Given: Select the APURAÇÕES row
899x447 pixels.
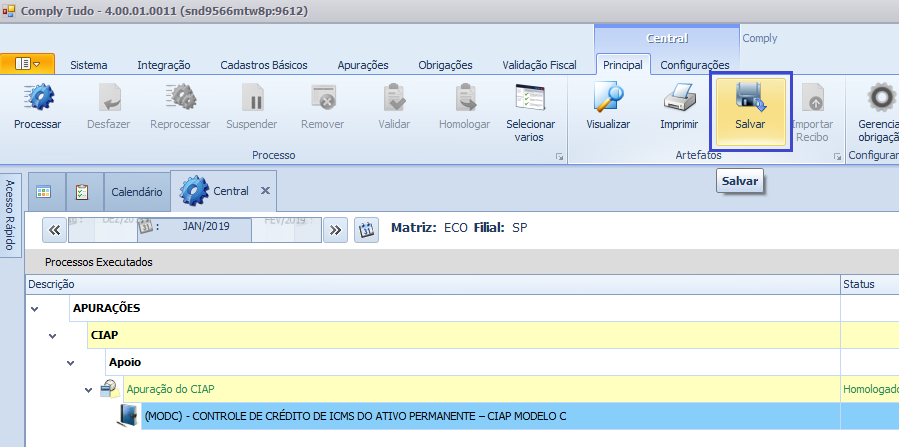Looking at the screenshot, I should point(455,308).
